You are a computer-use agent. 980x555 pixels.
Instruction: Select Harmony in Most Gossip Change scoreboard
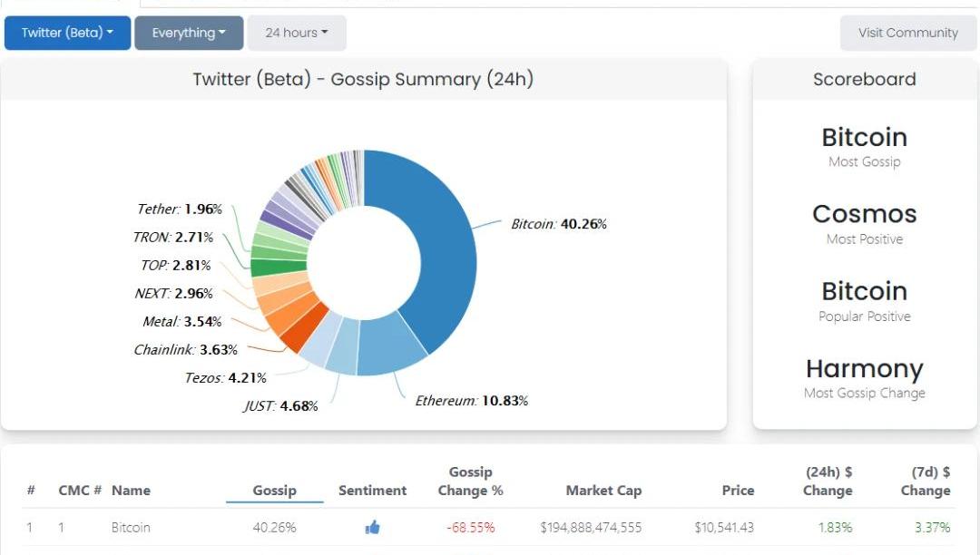[864, 368]
